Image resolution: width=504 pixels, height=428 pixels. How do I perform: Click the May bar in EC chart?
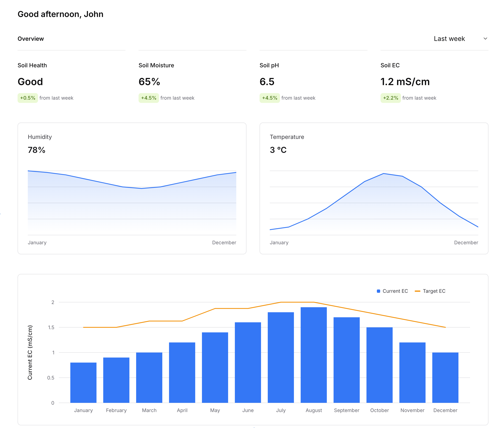[215, 367]
